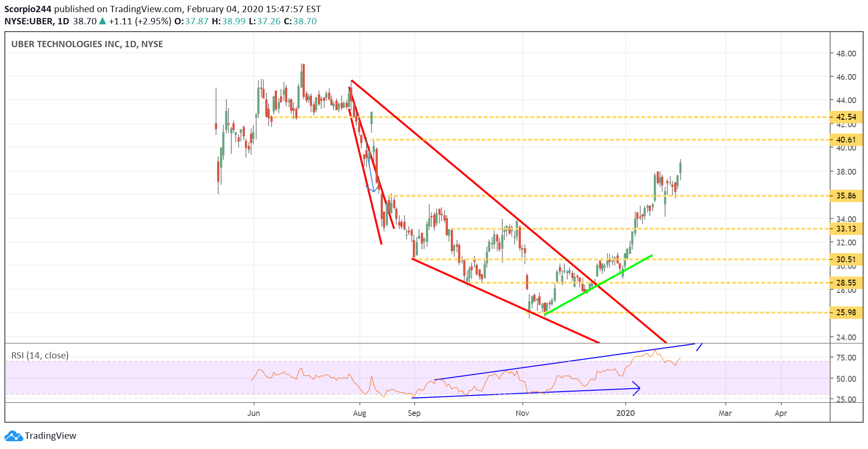This screenshot has height=449, width=868.
Task: Click the TradingView cloud logo icon
Action: click(x=14, y=436)
